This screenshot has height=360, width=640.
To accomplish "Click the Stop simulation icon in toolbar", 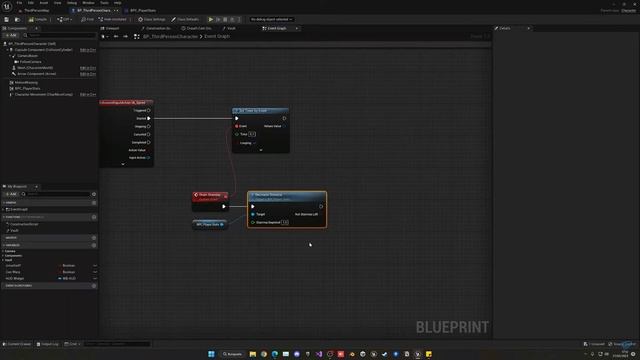I will tap(225, 19).
